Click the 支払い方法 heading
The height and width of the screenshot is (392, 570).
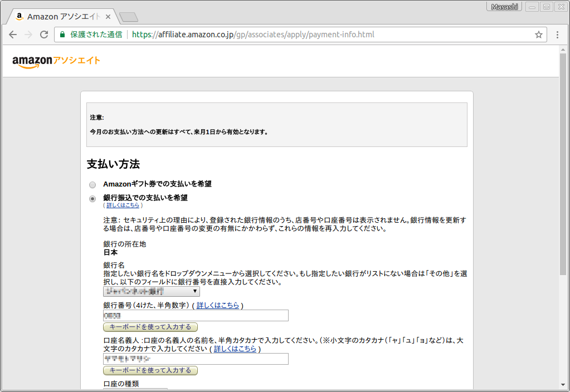pos(113,164)
